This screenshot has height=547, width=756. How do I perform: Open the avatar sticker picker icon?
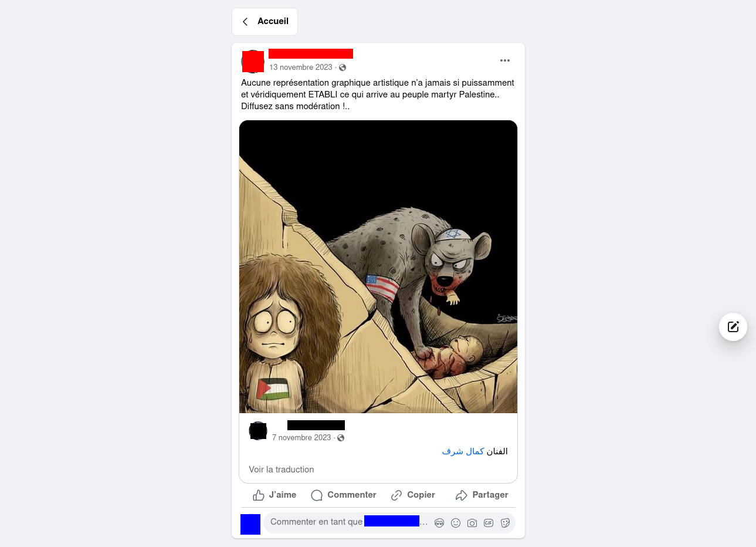tap(439, 523)
